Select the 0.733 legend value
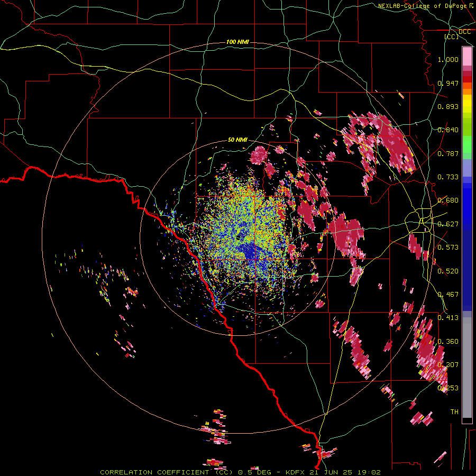The height and width of the screenshot is (476, 476). [x=448, y=177]
